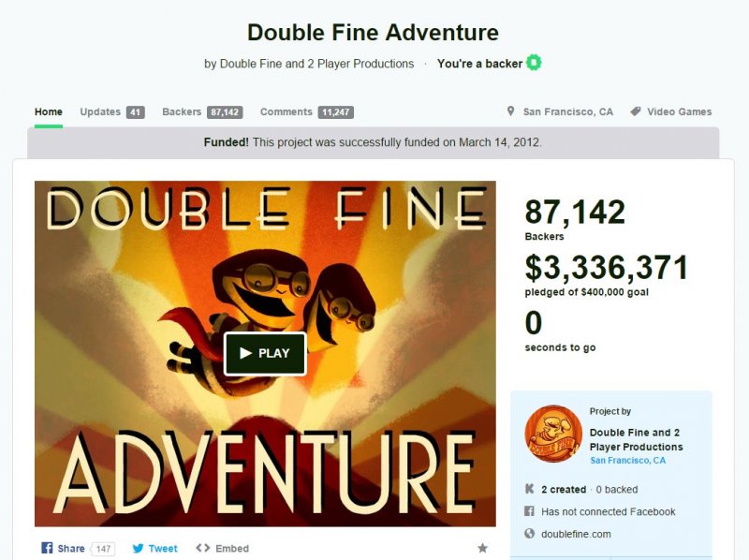Screen dimensions: 749x560
Task: Click the globe icon beside doublefine.com
Action: click(529, 533)
